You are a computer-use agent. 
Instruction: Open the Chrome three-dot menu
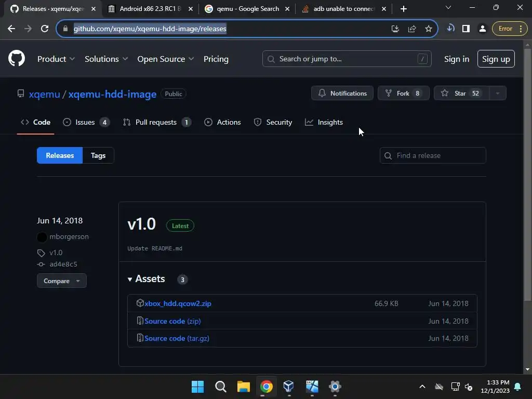click(x=521, y=29)
